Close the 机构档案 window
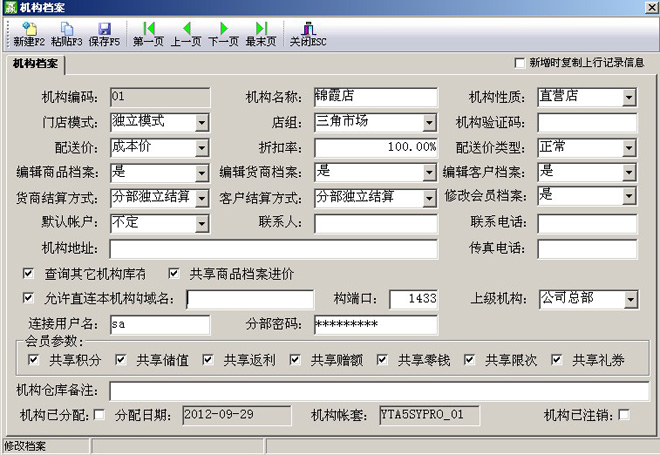The width and height of the screenshot is (660, 455). pyautogui.click(x=651, y=7)
